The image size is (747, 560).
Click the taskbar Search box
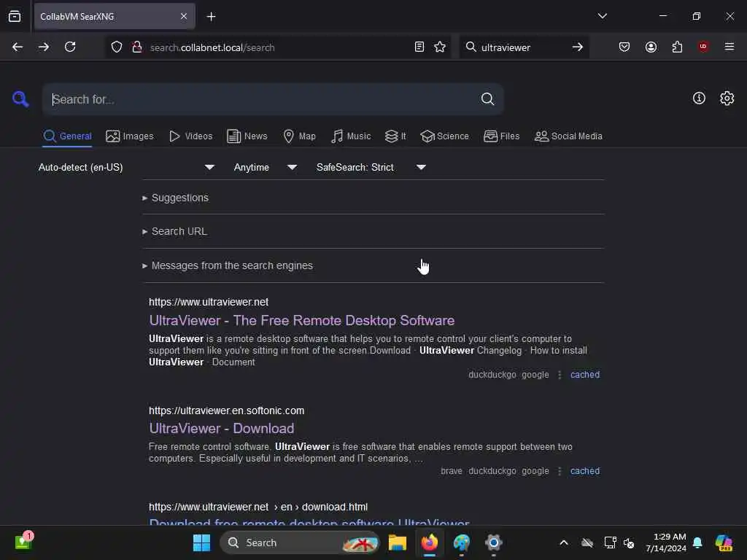299,542
